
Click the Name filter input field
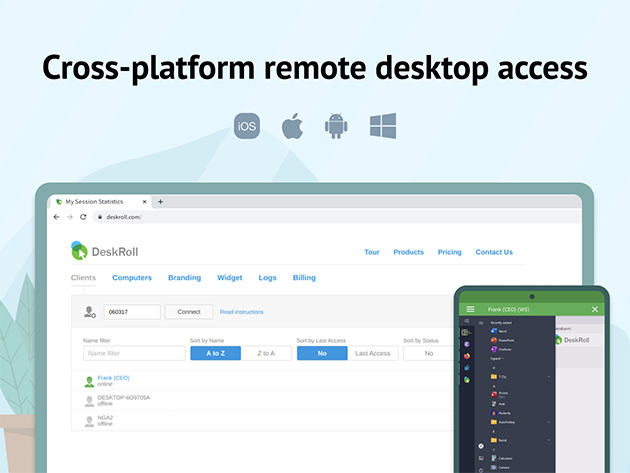pyautogui.click(x=134, y=353)
